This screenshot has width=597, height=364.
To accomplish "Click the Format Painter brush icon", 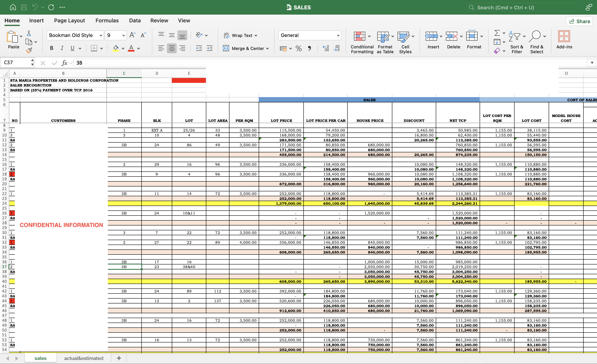I will 29,51.
